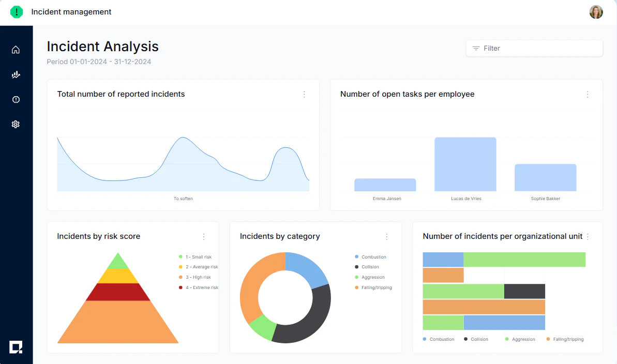Open Settings via the gear icon
This screenshot has height=364, width=617.
click(16, 124)
